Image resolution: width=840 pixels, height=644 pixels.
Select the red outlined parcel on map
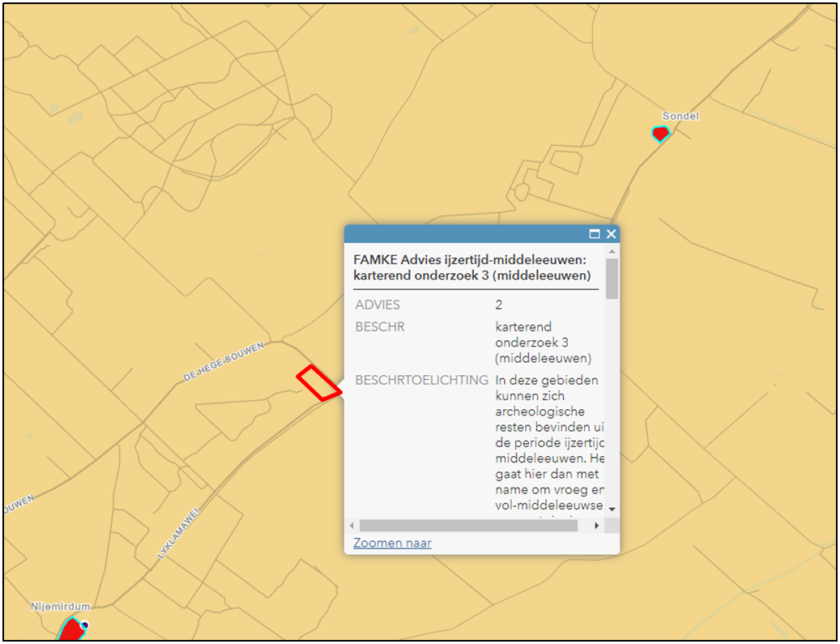point(319,383)
